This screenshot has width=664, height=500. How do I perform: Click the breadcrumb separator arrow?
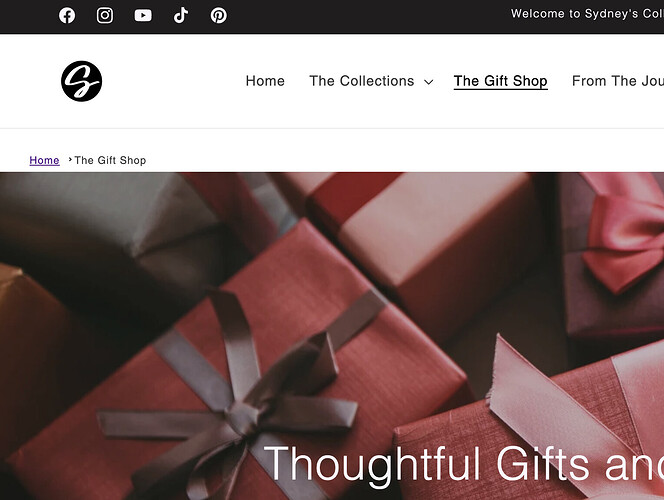[70, 160]
